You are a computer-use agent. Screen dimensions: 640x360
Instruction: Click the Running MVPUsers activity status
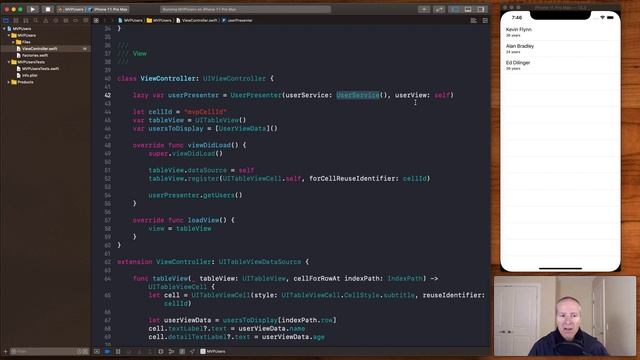pos(245,9)
